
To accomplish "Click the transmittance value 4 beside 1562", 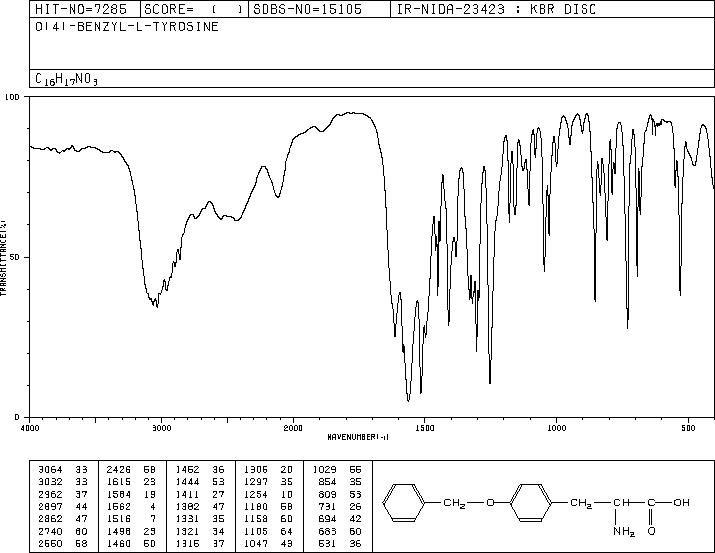I will click(x=153, y=506).
